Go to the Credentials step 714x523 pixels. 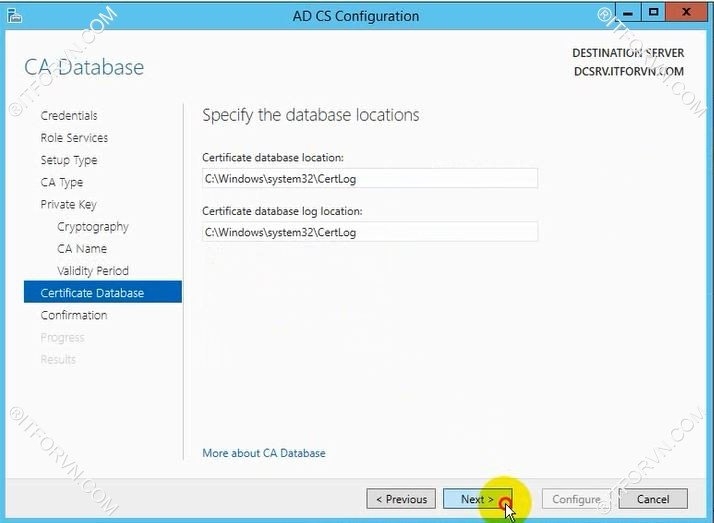point(69,116)
